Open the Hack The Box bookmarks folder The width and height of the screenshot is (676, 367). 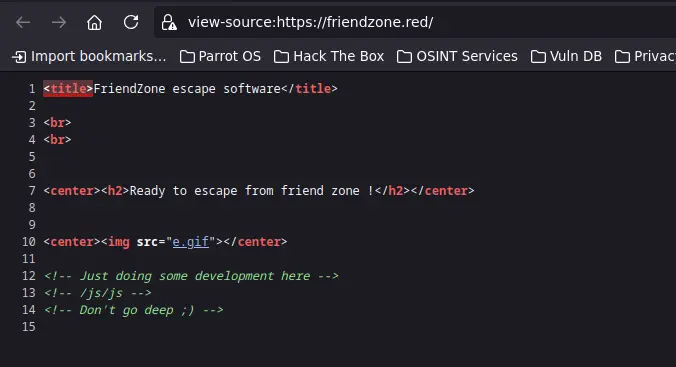point(329,56)
